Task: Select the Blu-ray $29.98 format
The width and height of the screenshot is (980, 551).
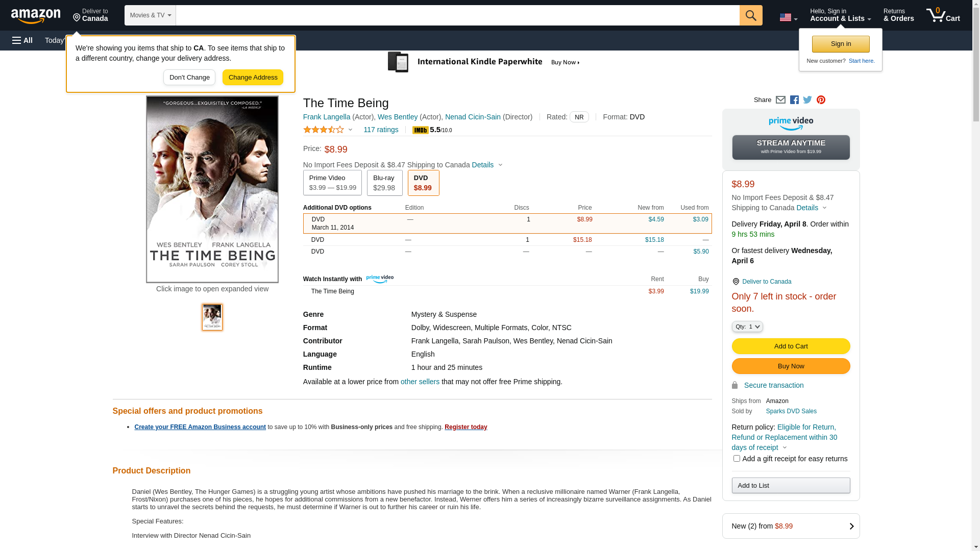Action: (384, 183)
